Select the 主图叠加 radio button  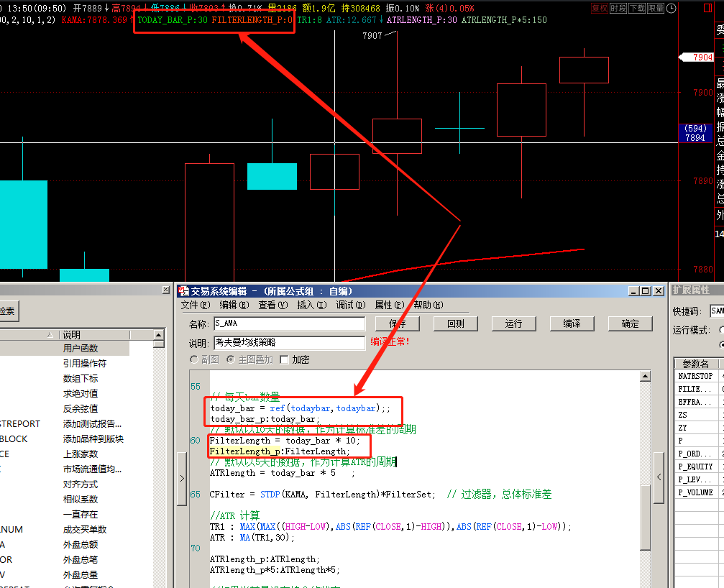[x=230, y=359]
